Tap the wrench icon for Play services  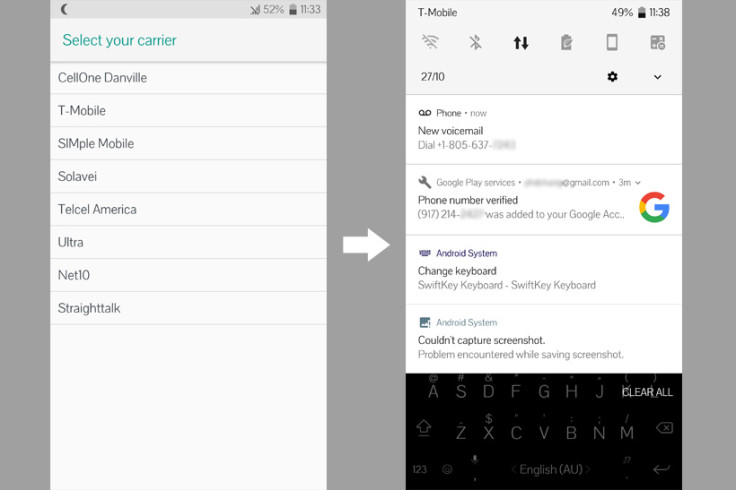(x=425, y=182)
